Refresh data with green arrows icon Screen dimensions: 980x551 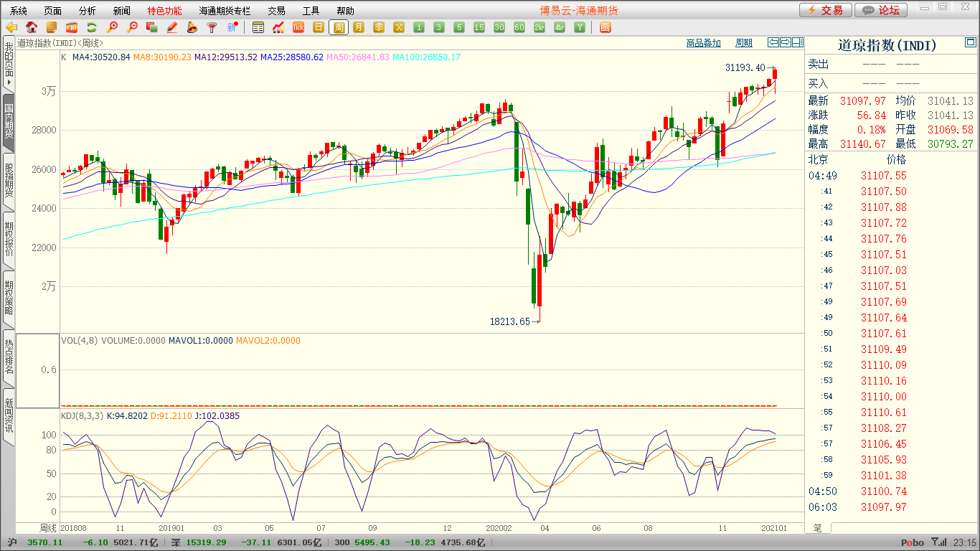click(92, 27)
